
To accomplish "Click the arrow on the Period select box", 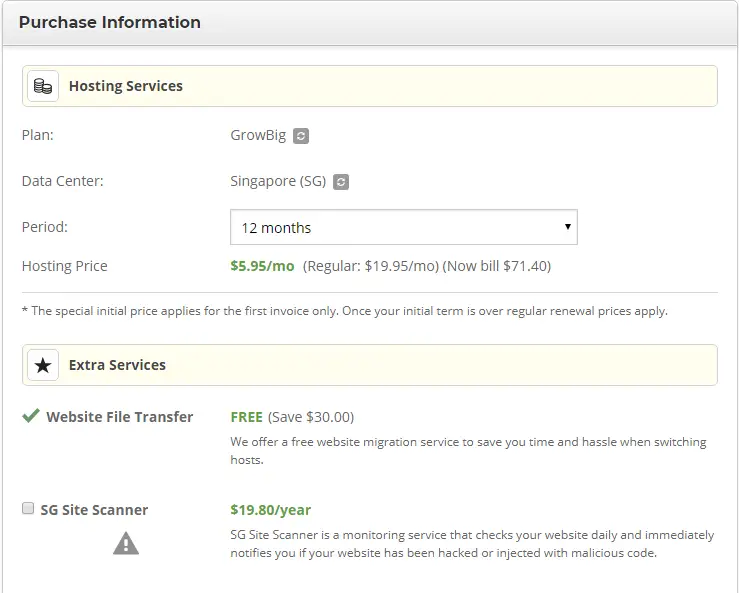I will [x=568, y=227].
